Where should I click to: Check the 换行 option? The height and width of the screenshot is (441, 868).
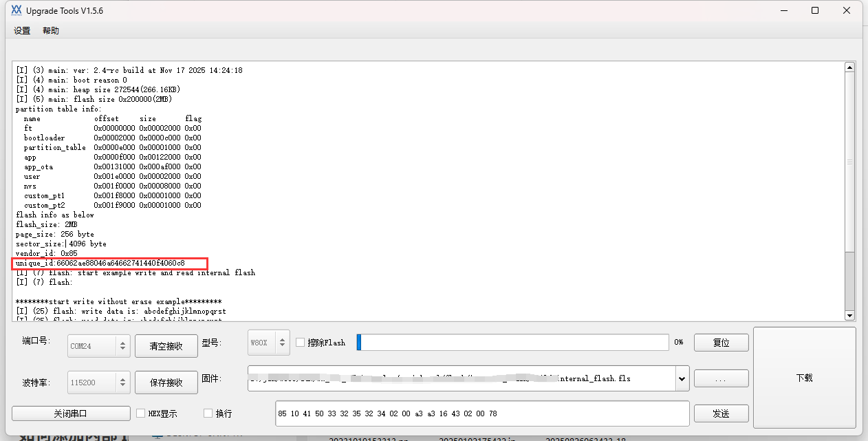pos(208,413)
